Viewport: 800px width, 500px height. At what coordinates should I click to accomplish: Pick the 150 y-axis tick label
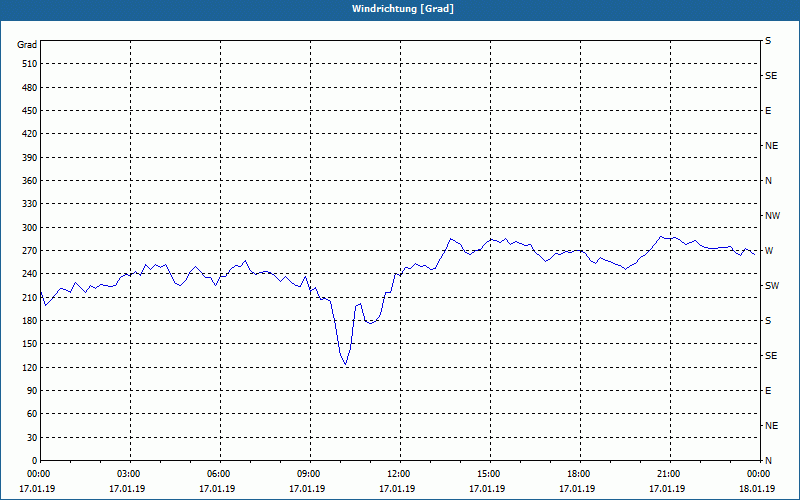(29, 344)
